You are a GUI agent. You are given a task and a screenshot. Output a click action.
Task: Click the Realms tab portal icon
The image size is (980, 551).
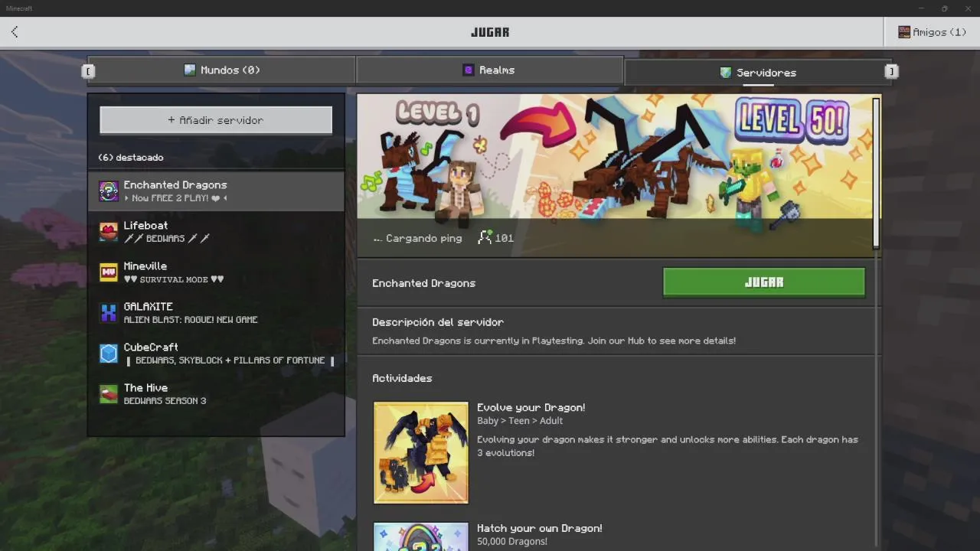click(x=469, y=70)
